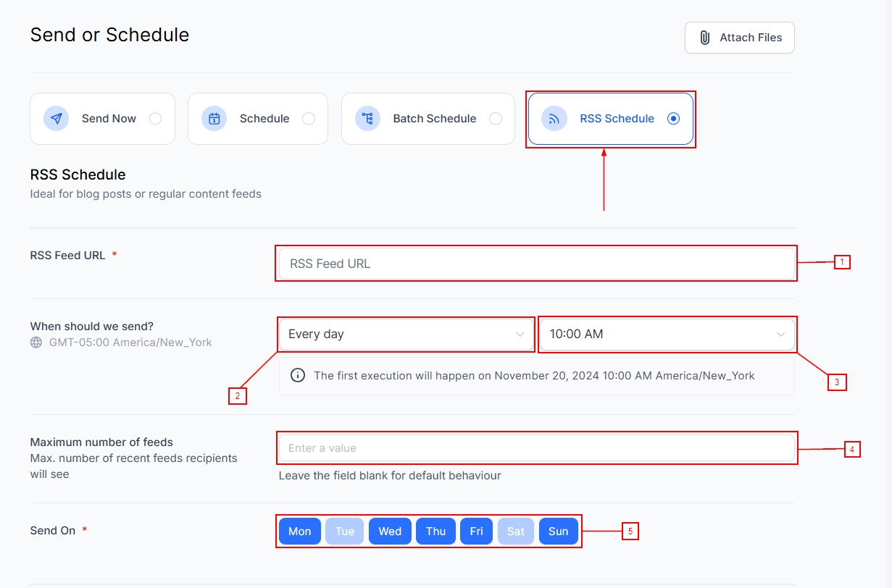The width and height of the screenshot is (892, 588).
Task: Click the paper plane Send Now icon
Action: point(56,119)
